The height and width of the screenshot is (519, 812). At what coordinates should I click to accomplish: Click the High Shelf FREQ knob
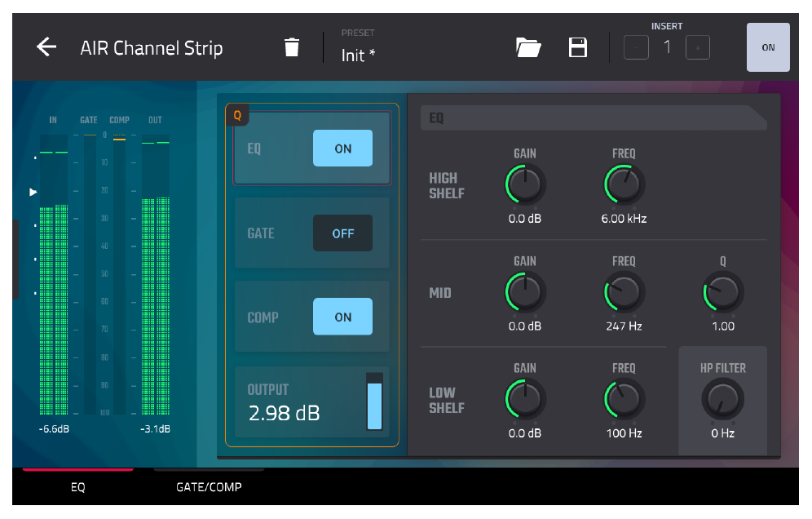pyautogui.click(x=624, y=184)
